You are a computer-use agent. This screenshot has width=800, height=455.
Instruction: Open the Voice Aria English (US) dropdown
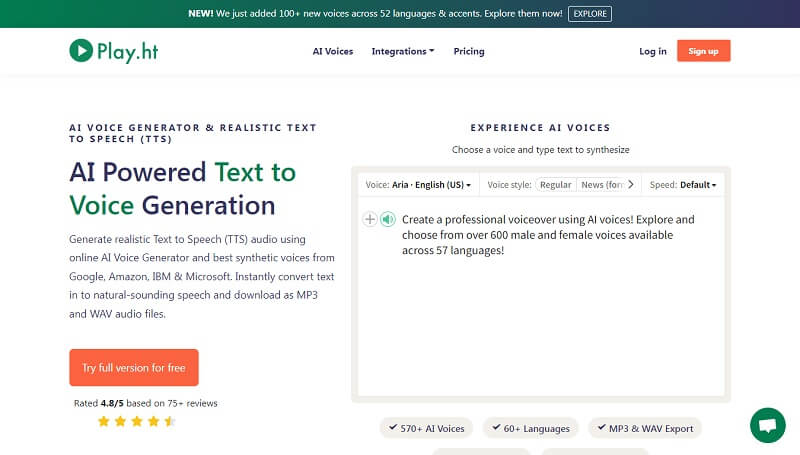coord(418,185)
